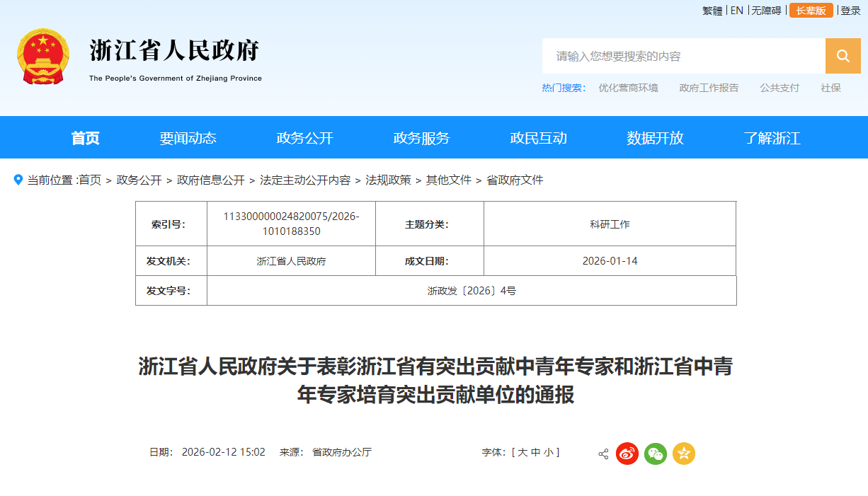Screen dimensions: 868x496
Task: Switch to 长辈版 elderly-friendly version
Action: [x=810, y=11]
